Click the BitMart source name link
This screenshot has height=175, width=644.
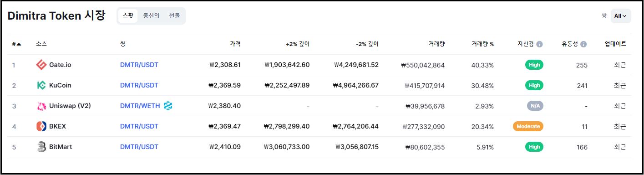click(61, 147)
